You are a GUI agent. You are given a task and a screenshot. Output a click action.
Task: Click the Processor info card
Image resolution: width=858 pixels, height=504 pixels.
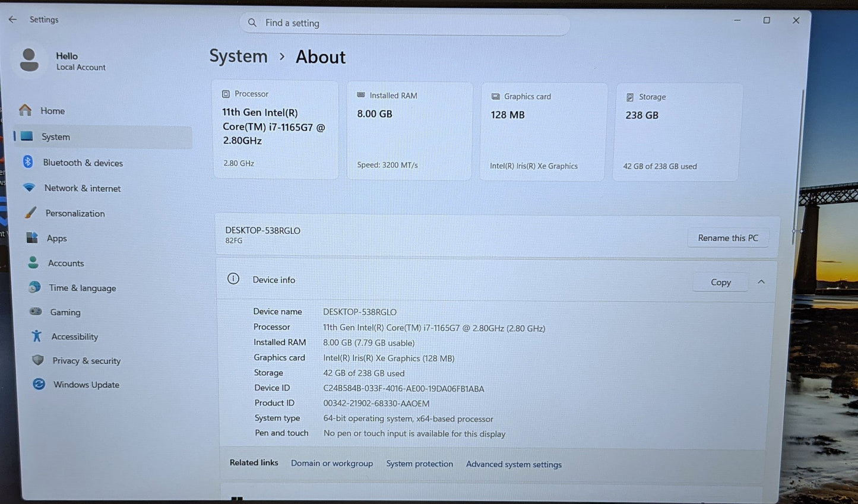pos(276,129)
